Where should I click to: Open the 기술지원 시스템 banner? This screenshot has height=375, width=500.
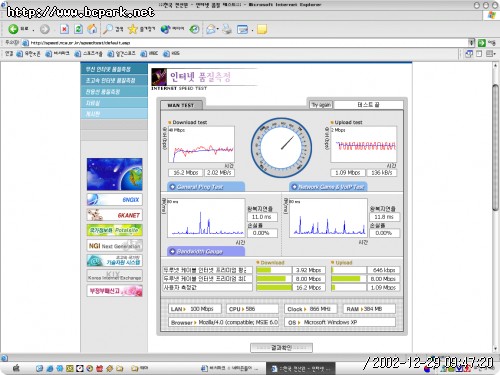click(x=114, y=261)
